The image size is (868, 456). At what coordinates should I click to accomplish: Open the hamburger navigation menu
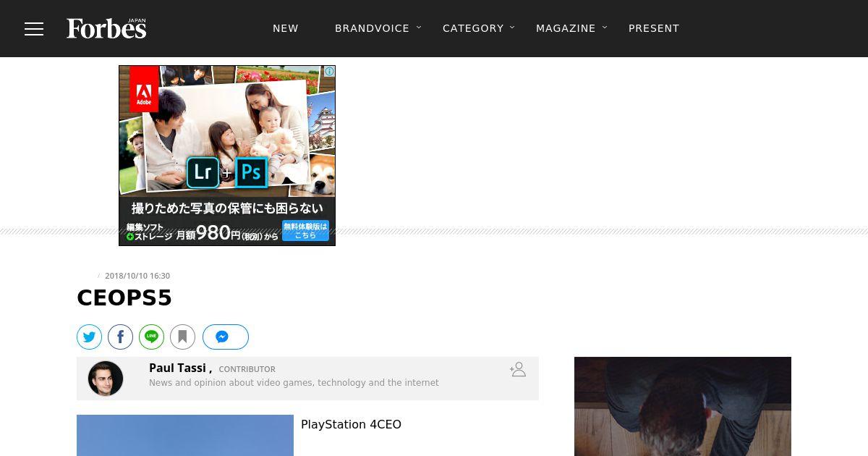[34, 29]
